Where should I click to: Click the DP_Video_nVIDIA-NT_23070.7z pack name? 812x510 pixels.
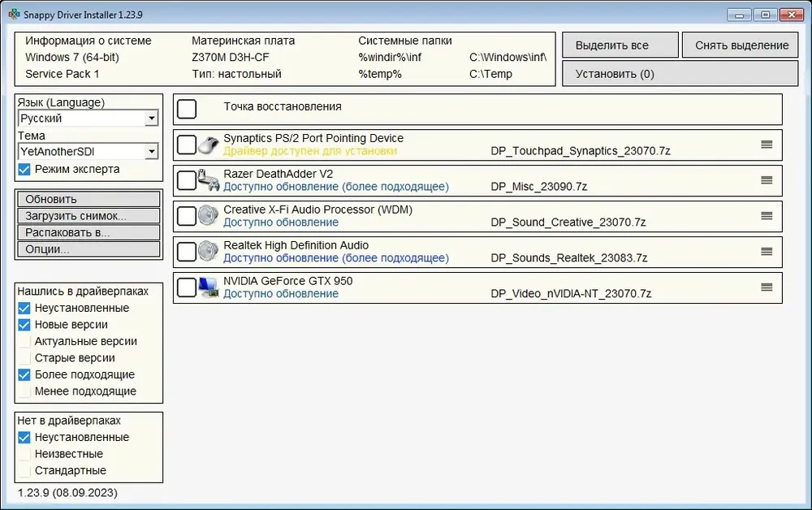[571, 294]
